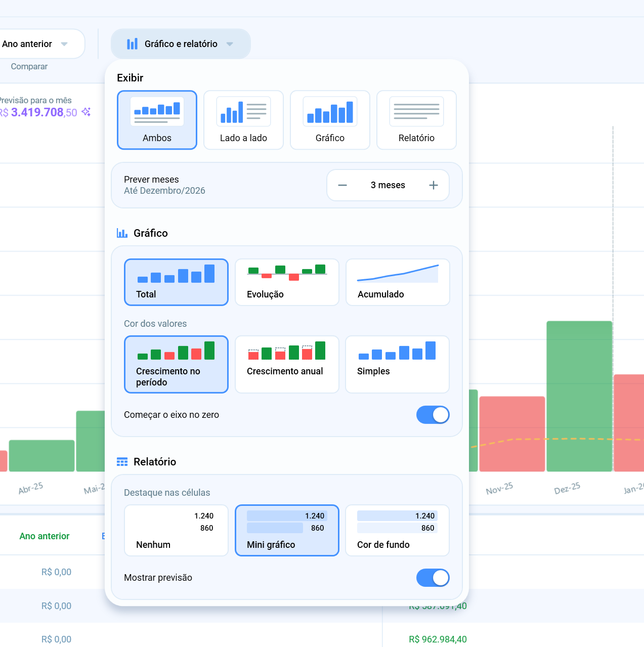Image resolution: width=644 pixels, height=647 pixels.
Task: Click the red Nov-25 chart bar
Action: 512,434
